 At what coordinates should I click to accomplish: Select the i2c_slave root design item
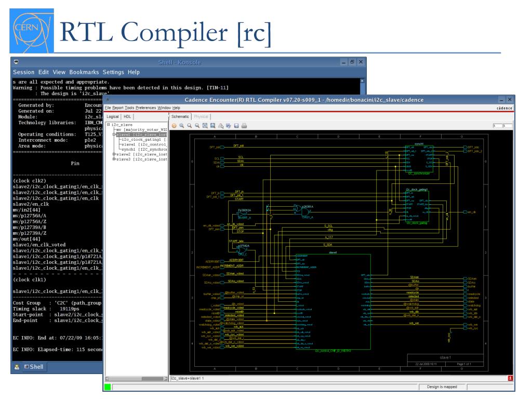[122, 125]
